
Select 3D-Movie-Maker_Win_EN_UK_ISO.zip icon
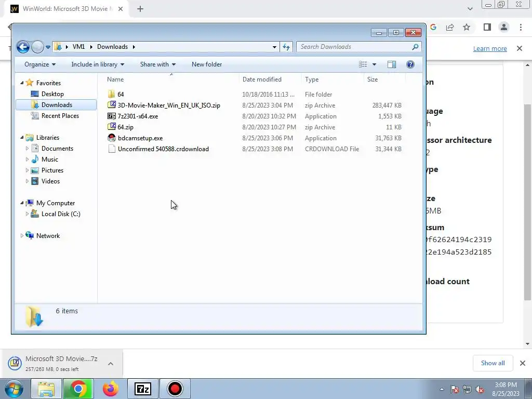(111, 105)
